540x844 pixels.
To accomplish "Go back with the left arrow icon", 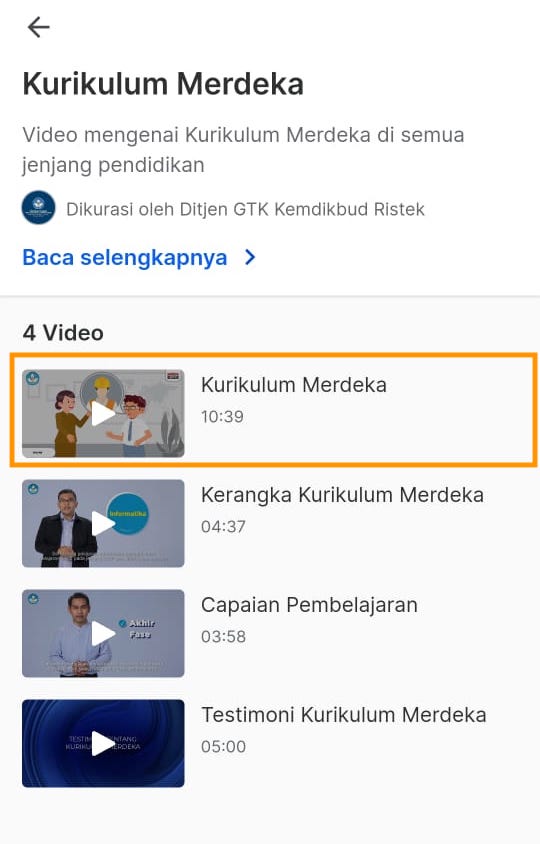I will (x=38, y=27).
